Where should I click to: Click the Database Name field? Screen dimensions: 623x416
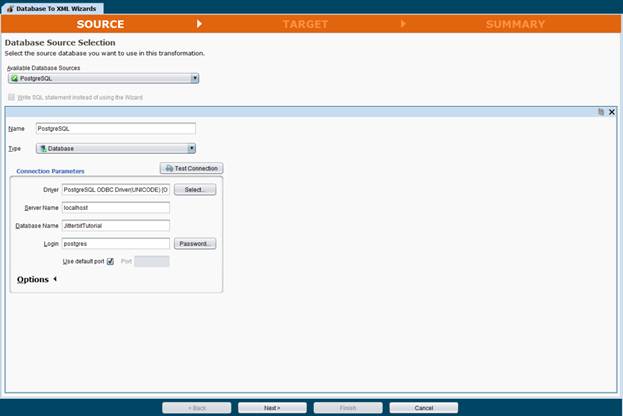(x=116, y=226)
